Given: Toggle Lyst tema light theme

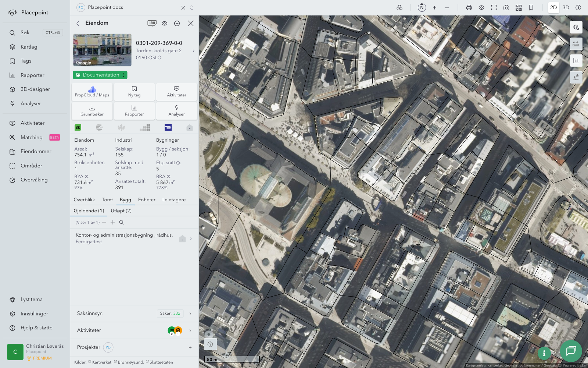Looking at the screenshot, I should pyautogui.click(x=32, y=300).
